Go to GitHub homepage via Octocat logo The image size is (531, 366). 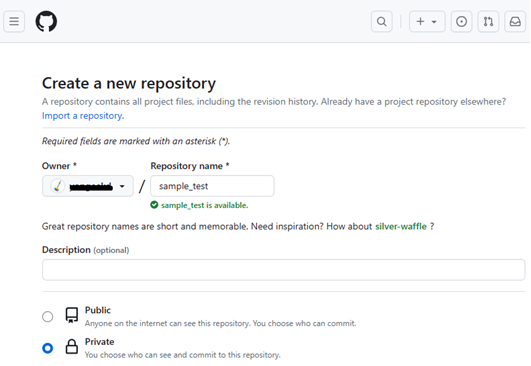[46, 21]
